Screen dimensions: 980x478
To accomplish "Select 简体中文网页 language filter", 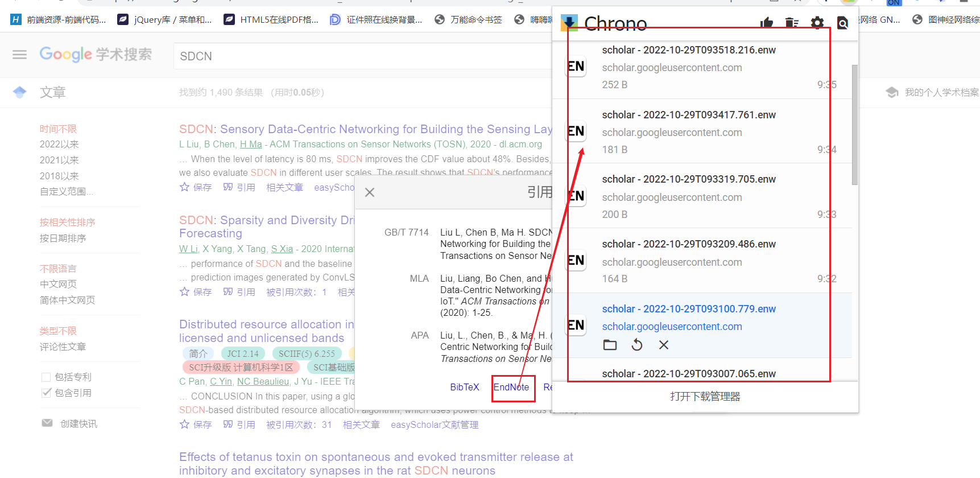I will 67,300.
